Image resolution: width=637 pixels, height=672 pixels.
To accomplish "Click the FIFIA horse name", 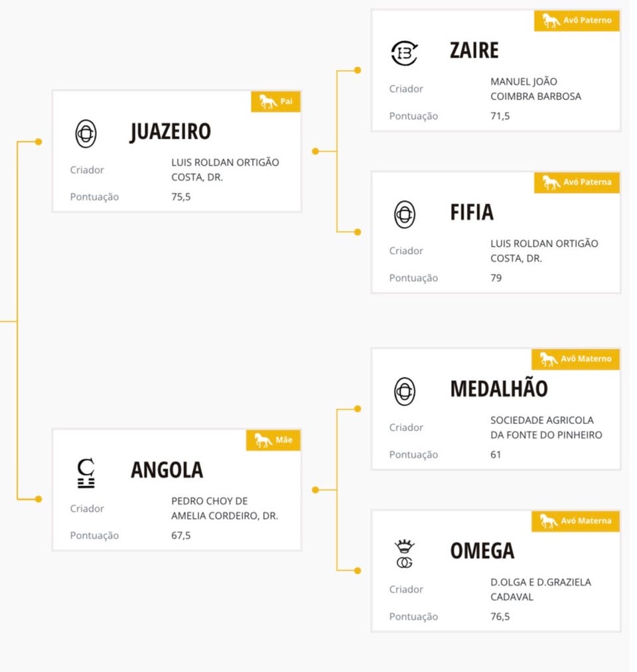I will pyautogui.click(x=471, y=212).
